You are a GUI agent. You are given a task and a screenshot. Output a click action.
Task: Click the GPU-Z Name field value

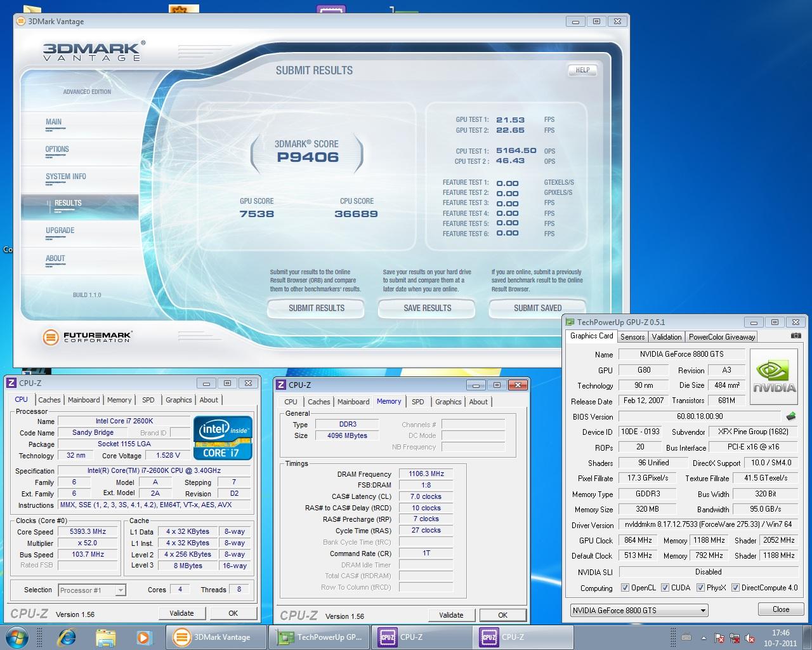point(681,354)
